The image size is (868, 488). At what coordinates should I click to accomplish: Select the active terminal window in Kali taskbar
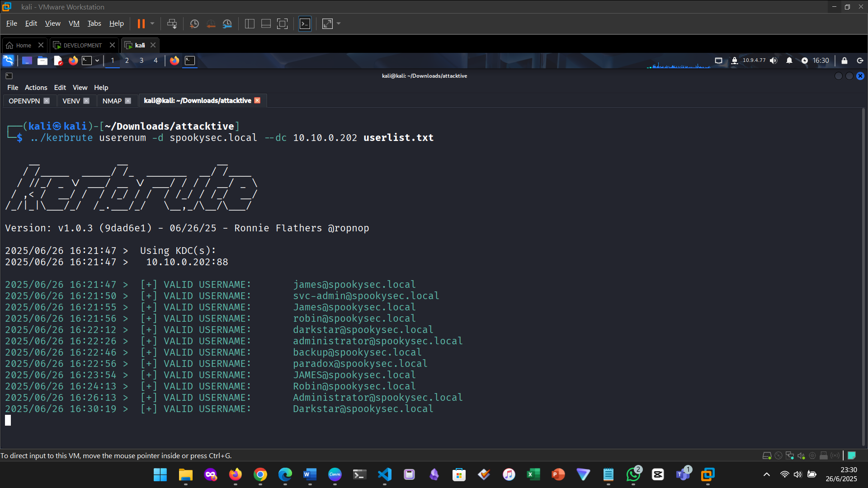pyautogui.click(x=190, y=61)
